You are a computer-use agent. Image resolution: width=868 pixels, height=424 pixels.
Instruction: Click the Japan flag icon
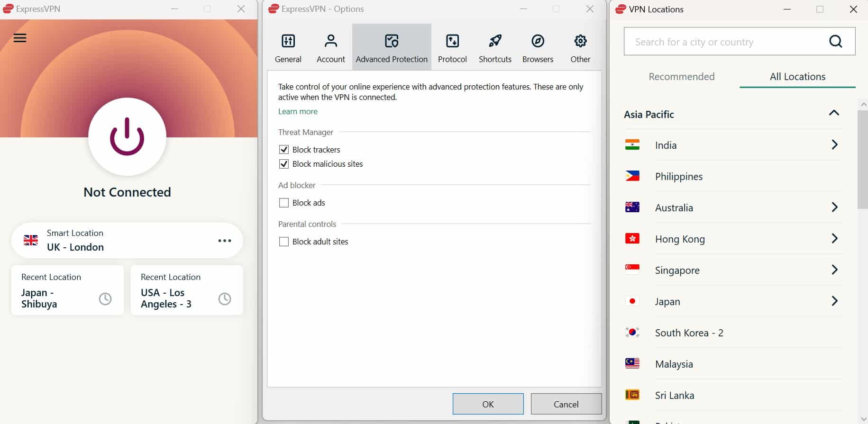632,301
